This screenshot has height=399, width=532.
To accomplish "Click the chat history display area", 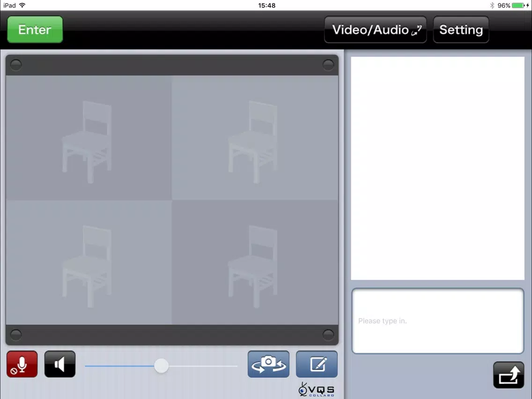I will coord(438,168).
